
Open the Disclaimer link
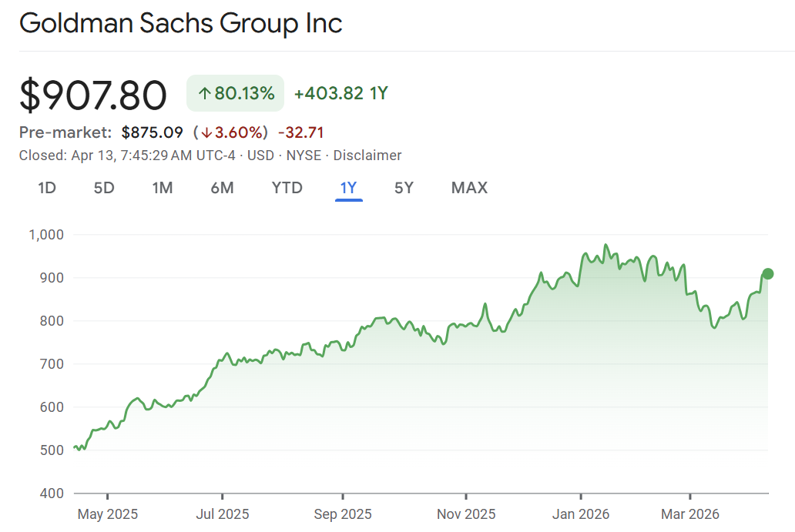tap(368, 156)
